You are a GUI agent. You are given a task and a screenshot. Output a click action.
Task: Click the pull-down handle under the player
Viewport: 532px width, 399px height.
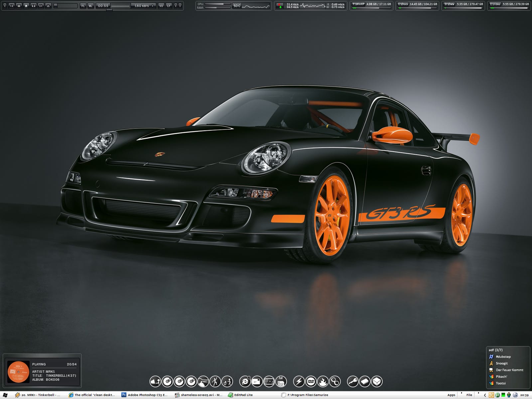click(109, 10)
